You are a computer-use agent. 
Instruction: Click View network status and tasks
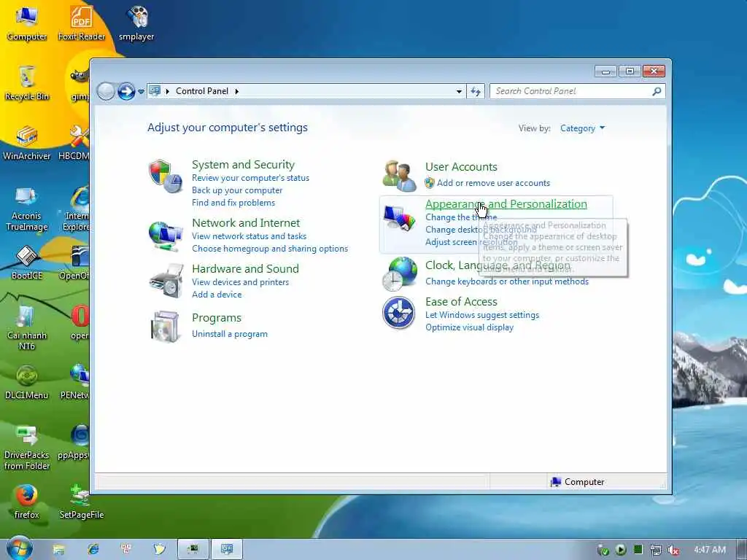[249, 236]
